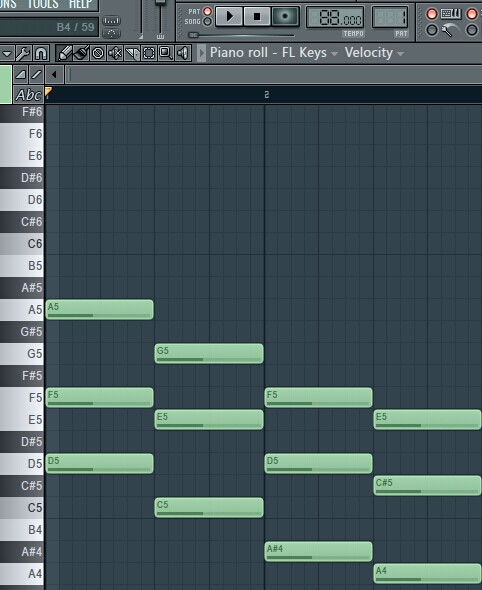
Task: Click the typing keyboard to piano icon
Action: [451, 14]
